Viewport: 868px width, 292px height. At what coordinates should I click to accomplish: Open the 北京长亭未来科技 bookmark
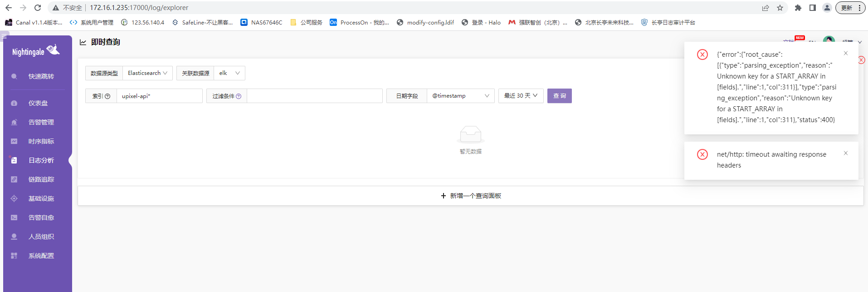[x=604, y=22]
